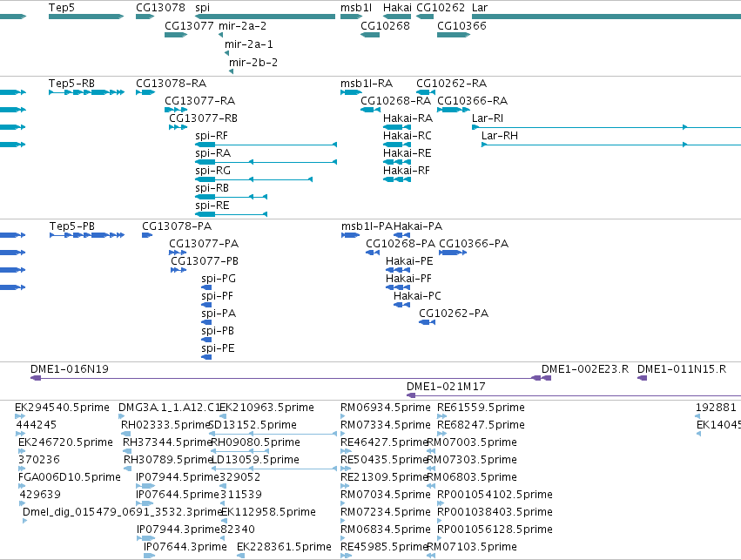Click the Hakai-RA transcript

click(x=397, y=127)
